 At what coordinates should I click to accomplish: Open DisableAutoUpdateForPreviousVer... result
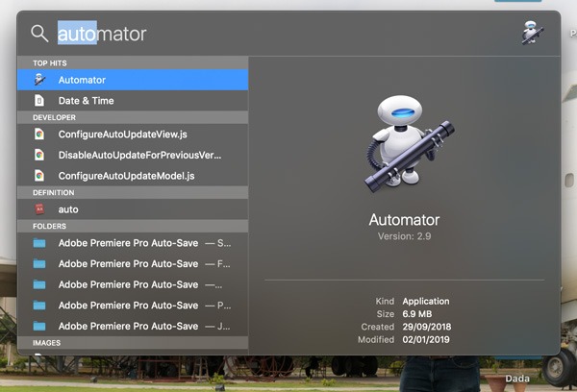[133, 155]
